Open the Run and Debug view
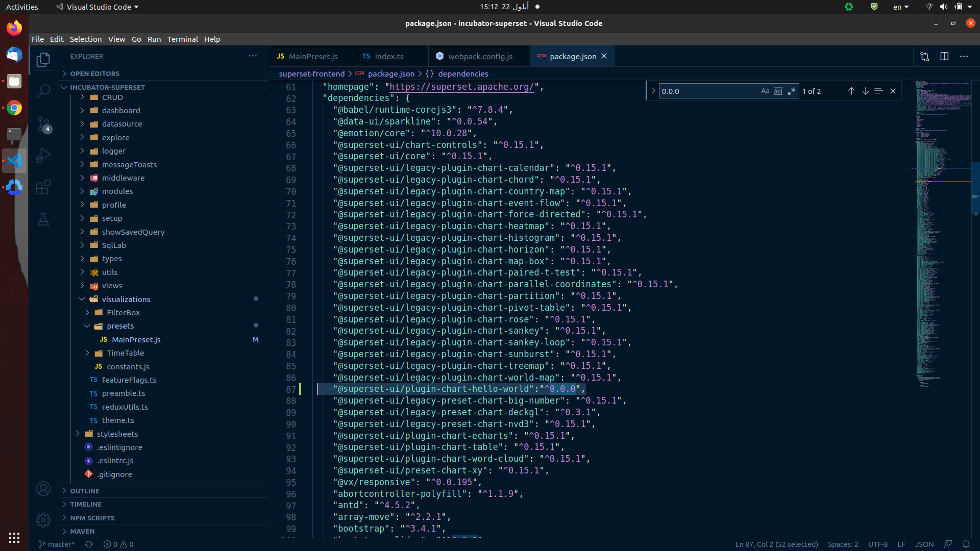Viewport: 980px width, 551px height. tap(43, 155)
